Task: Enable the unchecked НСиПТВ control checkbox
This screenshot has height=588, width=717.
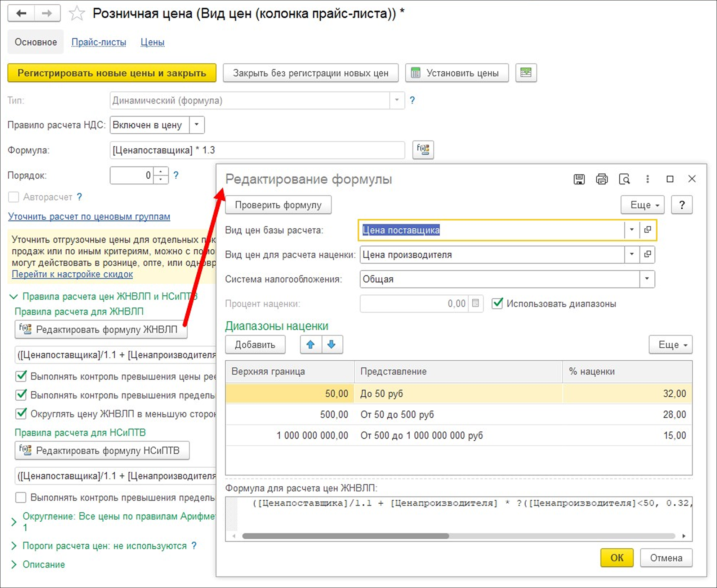Action: [21, 497]
